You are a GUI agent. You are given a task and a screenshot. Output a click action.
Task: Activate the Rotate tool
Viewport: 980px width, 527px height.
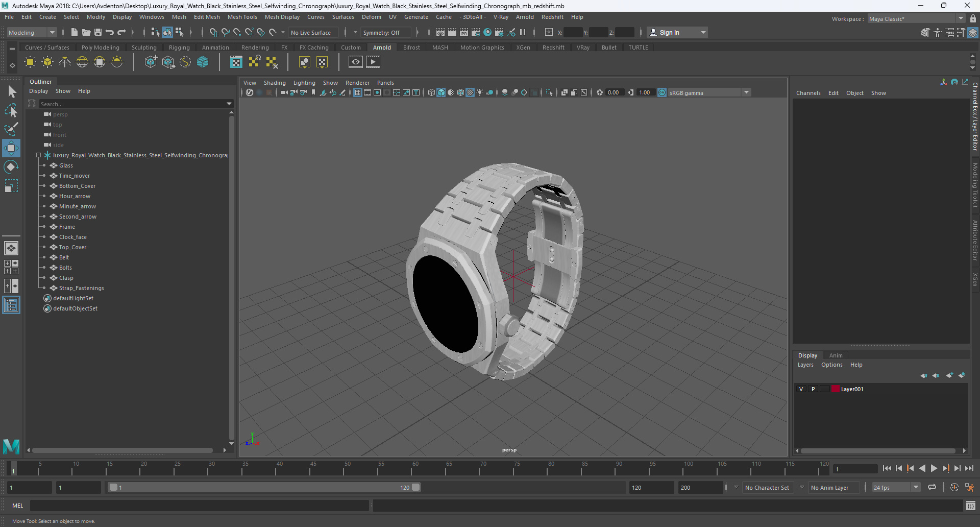[11, 167]
